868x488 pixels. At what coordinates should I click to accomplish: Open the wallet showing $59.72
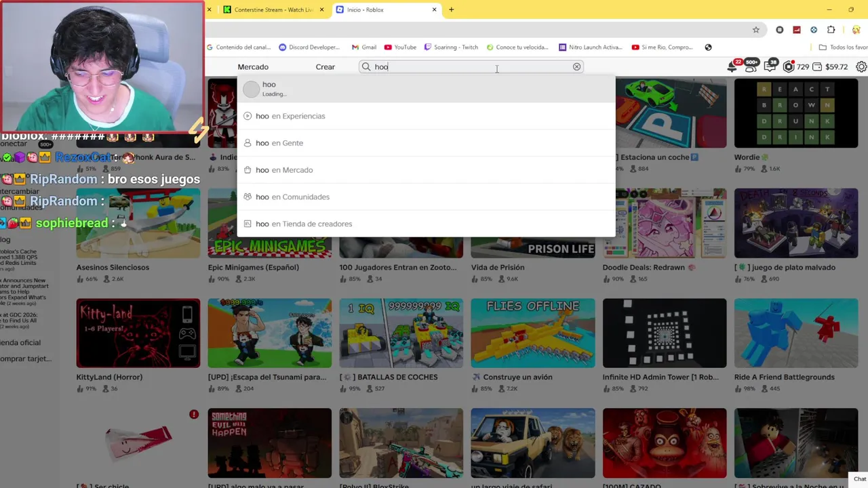click(831, 66)
